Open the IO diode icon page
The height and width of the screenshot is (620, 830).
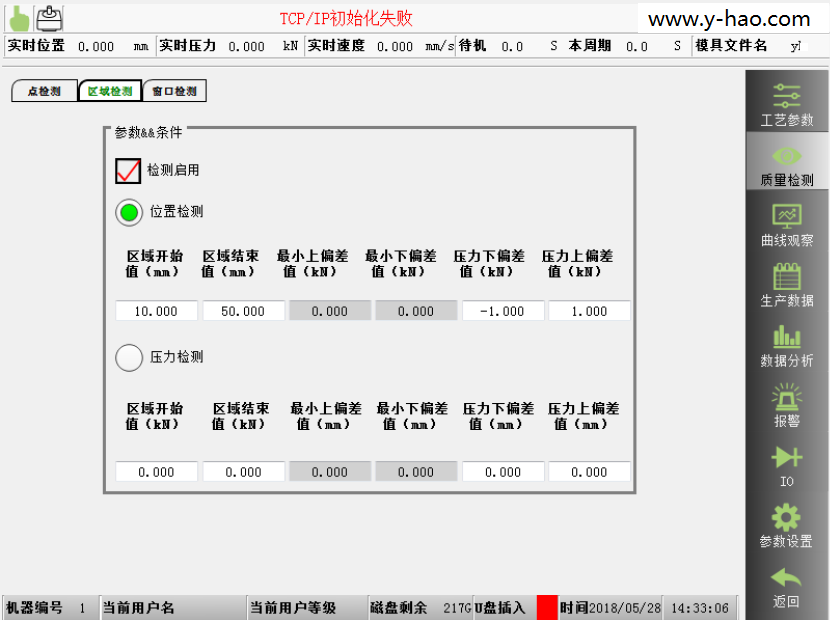pos(787,465)
